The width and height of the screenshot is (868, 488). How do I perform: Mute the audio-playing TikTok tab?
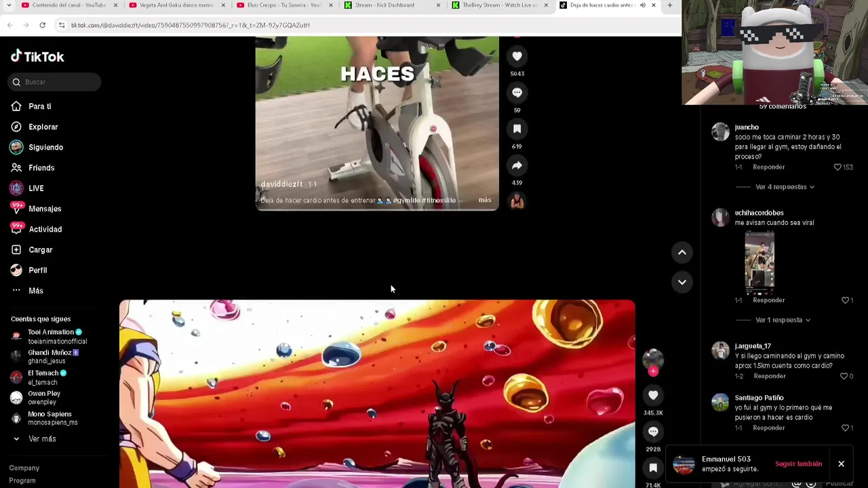(x=642, y=5)
